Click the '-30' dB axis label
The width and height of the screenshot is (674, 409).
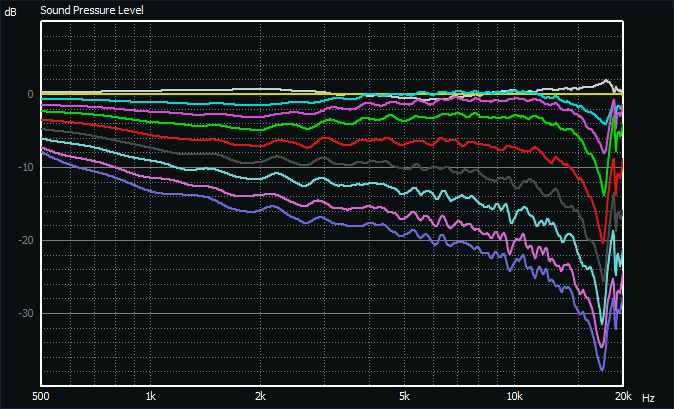point(26,313)
